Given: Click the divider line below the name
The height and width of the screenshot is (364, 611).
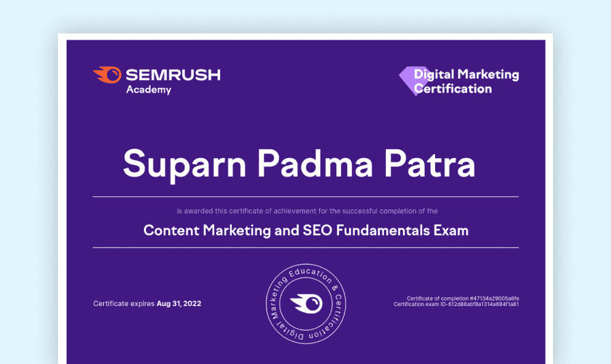Looking at the screenshot, I should tap(305, 196).
